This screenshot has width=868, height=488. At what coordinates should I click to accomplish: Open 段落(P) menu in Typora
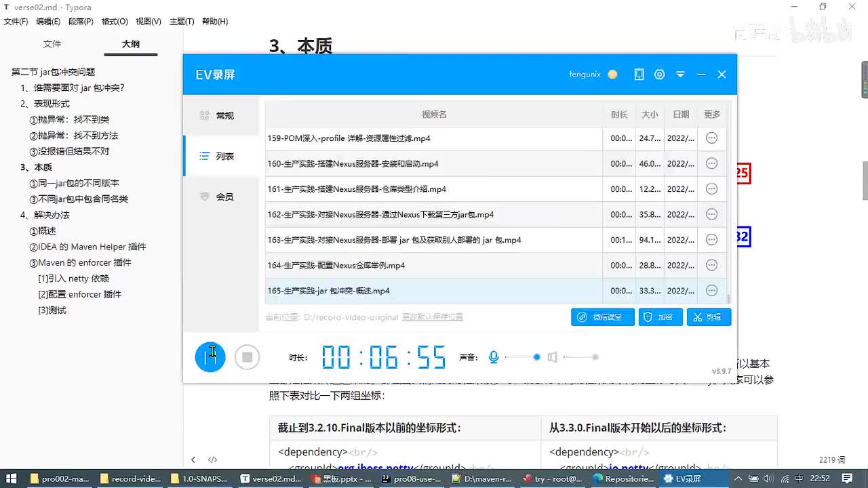coord(81,22)
